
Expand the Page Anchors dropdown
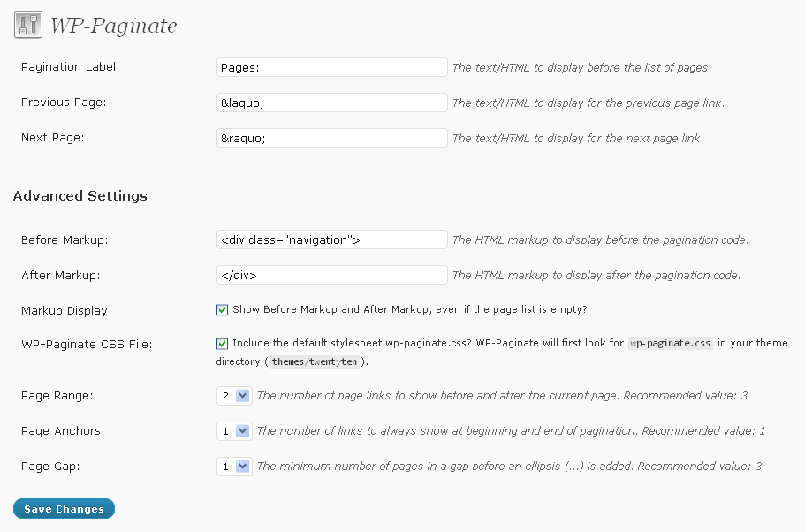[234, 431]
